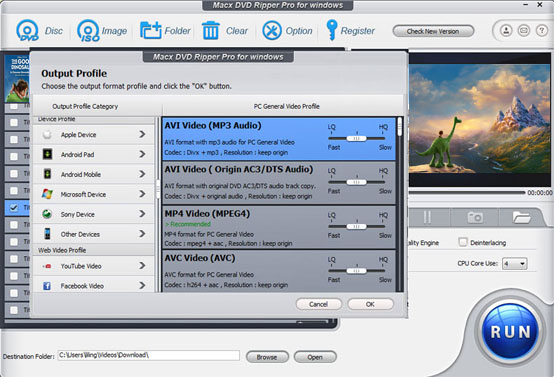Click the DVD Disc icon
This screenshot has height=377, width=554.
(x=27, y=30)
